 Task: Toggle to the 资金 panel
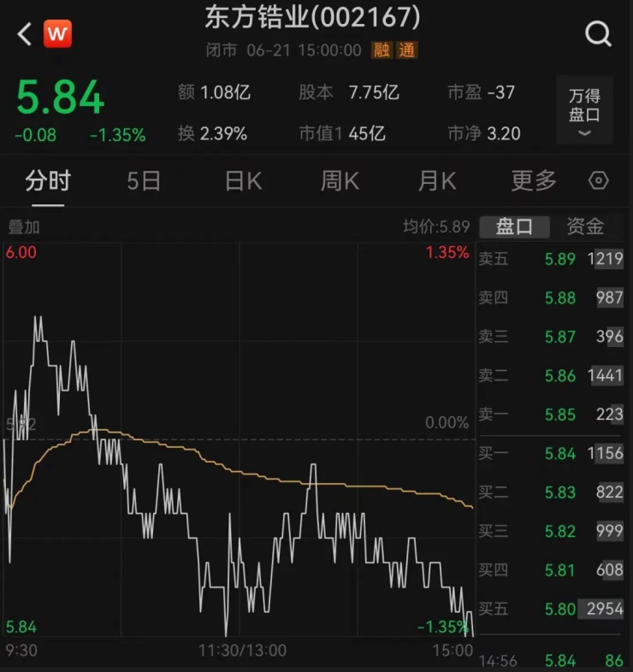[585, 227]
